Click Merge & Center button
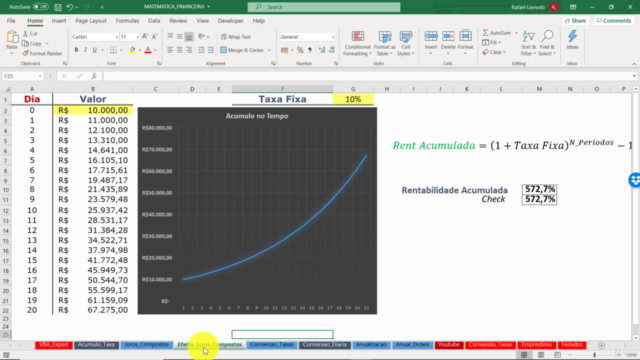This screenshot has height=360, width=640. point(242,50)
